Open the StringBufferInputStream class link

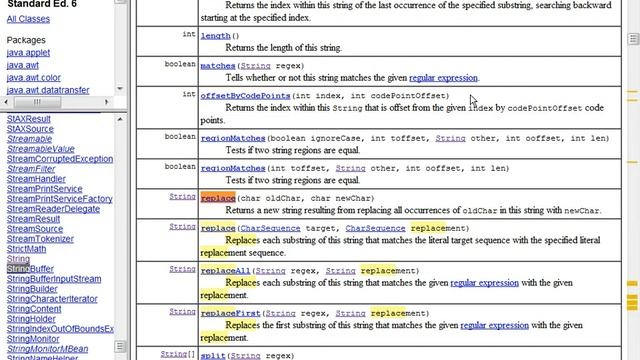[54, 279]
